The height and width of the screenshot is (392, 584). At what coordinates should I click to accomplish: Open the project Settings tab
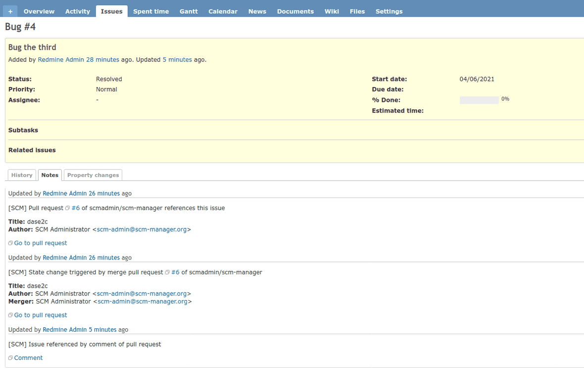389,11
